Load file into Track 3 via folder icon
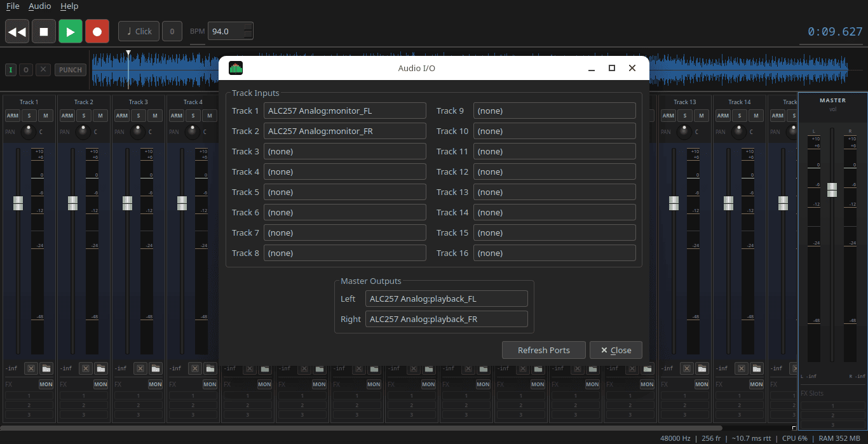This screenshot has height=444, width=868. [x=156, y=368]
